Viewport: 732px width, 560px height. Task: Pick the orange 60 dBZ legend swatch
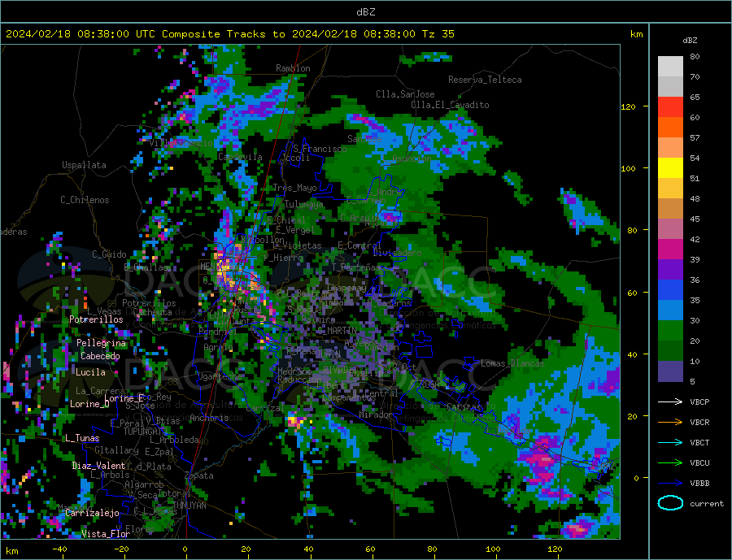(670, 128)
